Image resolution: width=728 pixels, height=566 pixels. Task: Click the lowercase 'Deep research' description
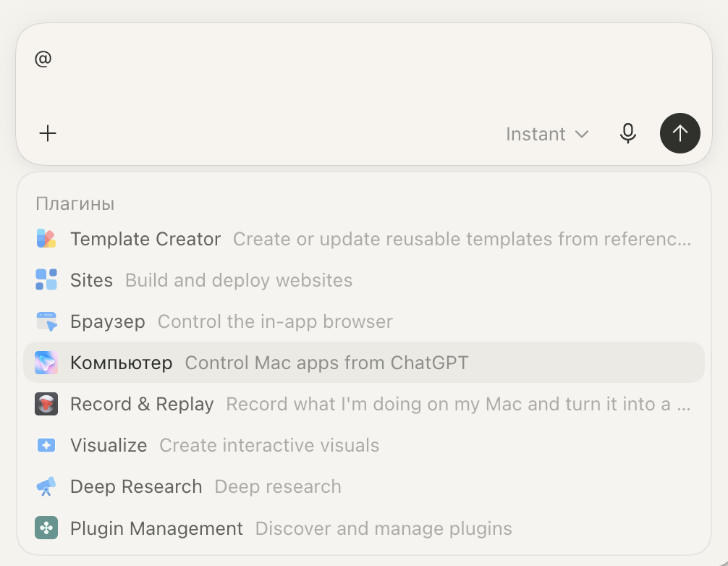tap(278, 487)
